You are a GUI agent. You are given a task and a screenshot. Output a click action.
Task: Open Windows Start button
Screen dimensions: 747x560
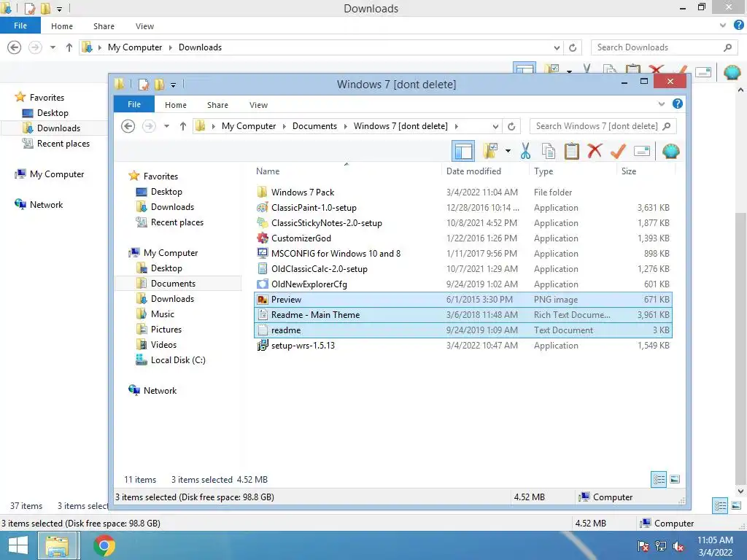[18, 545]
